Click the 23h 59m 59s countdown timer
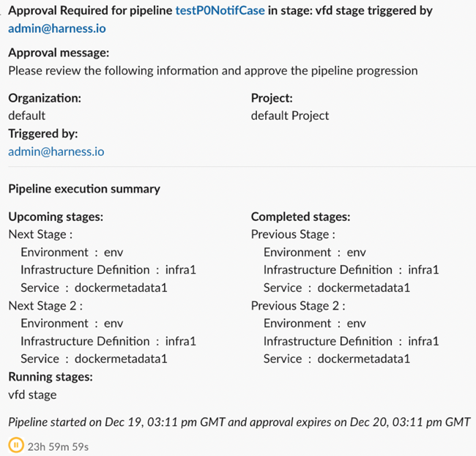The height and width of the screenshot is (456, 476). [58, 445]
